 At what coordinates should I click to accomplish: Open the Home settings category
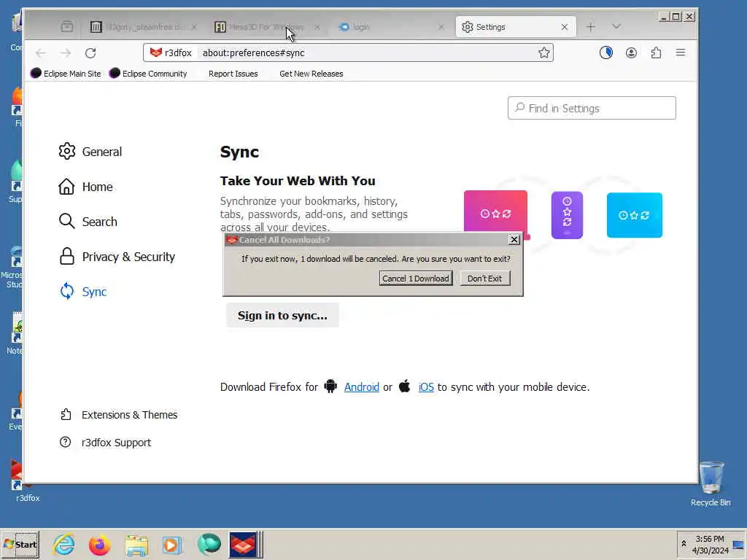coord(86,187)
